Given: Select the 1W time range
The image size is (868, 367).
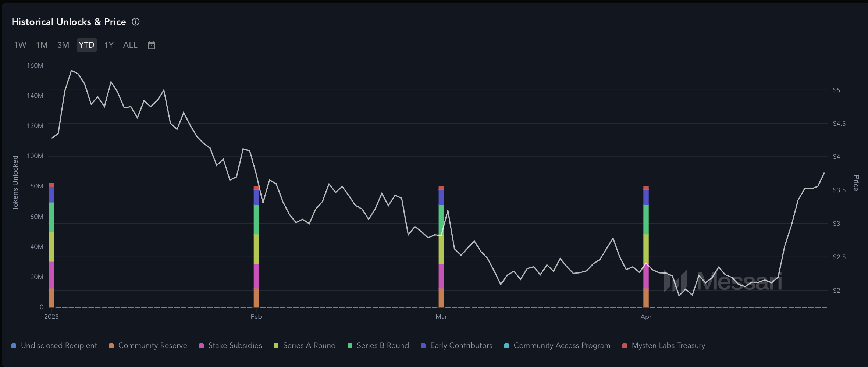Looking at the screenshot, I should (x=20, y=45).
